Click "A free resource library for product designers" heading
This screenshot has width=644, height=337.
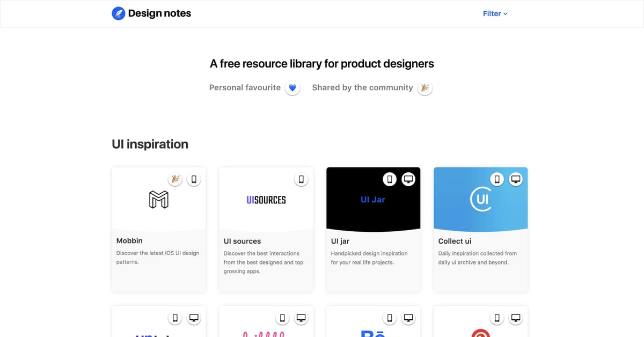pyautogui.click(x=322, y=64)
